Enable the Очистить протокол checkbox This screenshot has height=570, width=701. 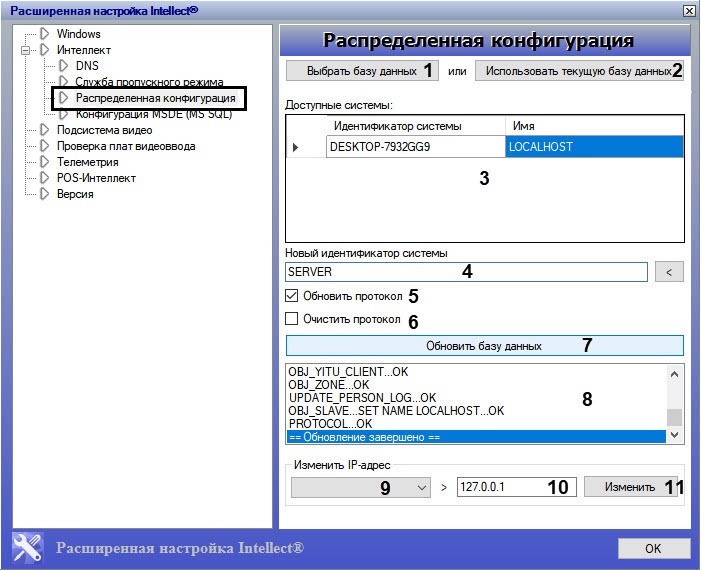(292, 320)
